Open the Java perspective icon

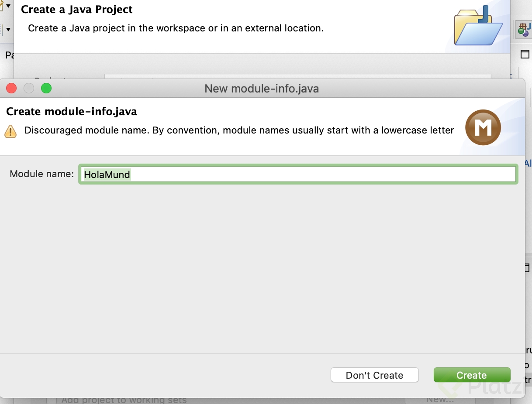(x=524, y=30)
